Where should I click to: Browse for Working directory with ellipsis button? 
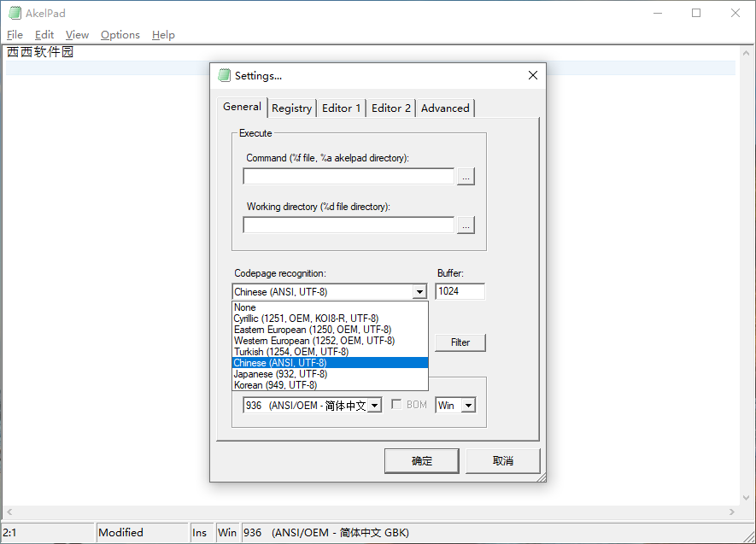(466, 225)
